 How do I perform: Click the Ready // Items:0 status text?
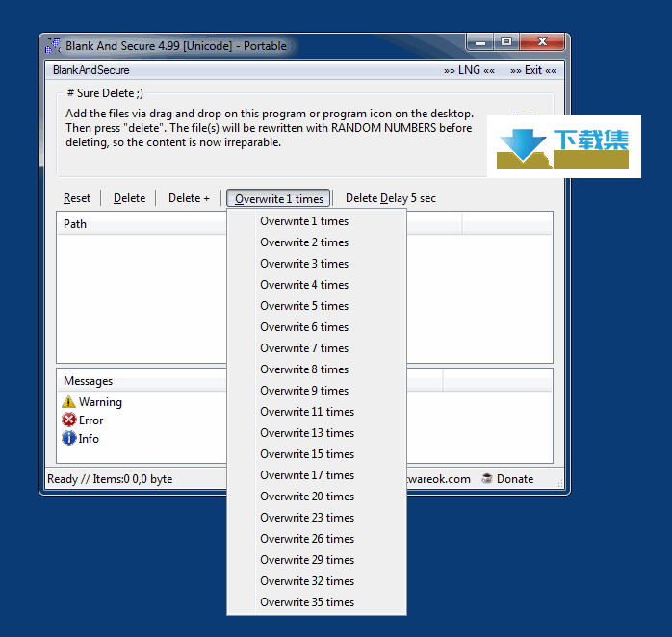click(x=110, y=479)
